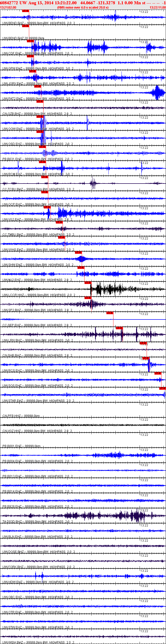Click the 'PB.B001.EHZ -- 99999.0km' label
This screenshot has width=166, height=644.
point(21,446)
